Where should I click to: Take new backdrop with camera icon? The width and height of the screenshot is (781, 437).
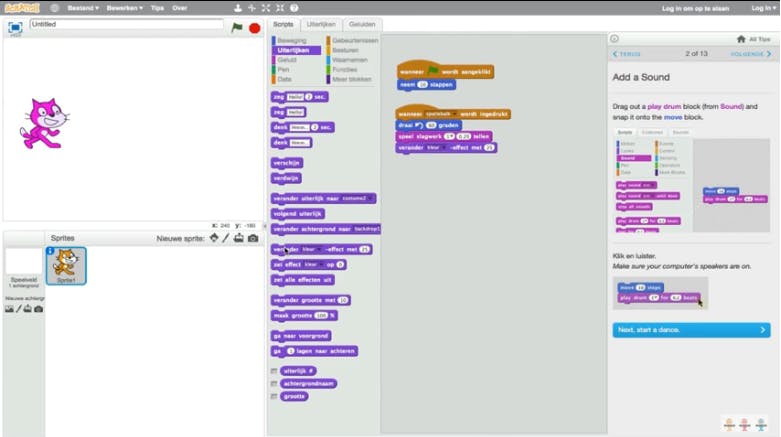(x=38, y=309)
